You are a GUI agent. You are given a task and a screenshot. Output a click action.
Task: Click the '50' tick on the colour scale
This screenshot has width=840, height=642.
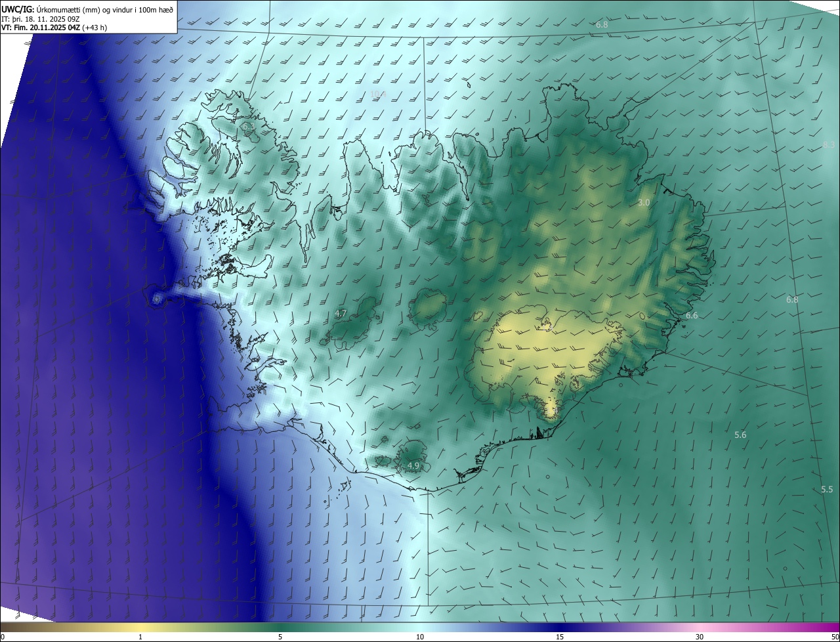click(x=835, y=637)
